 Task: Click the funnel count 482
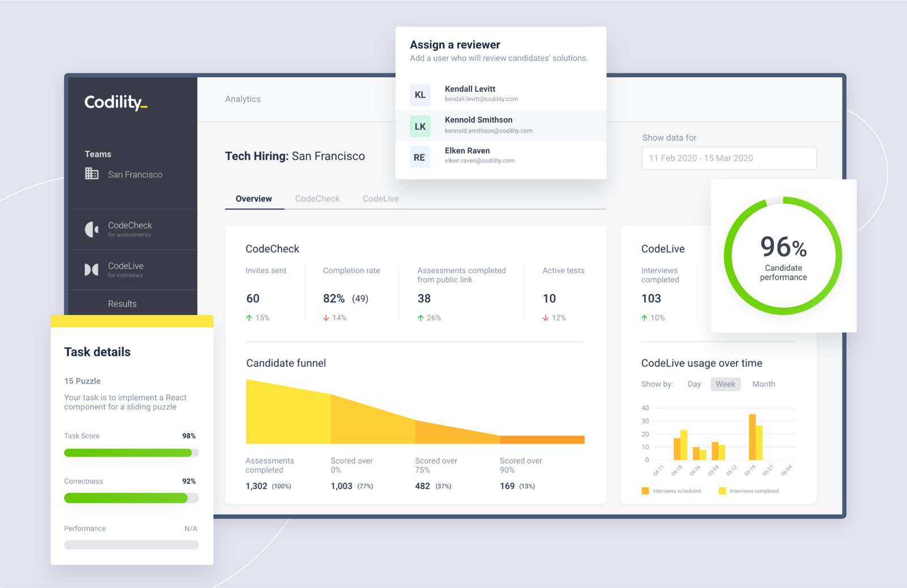coord(422,486)
